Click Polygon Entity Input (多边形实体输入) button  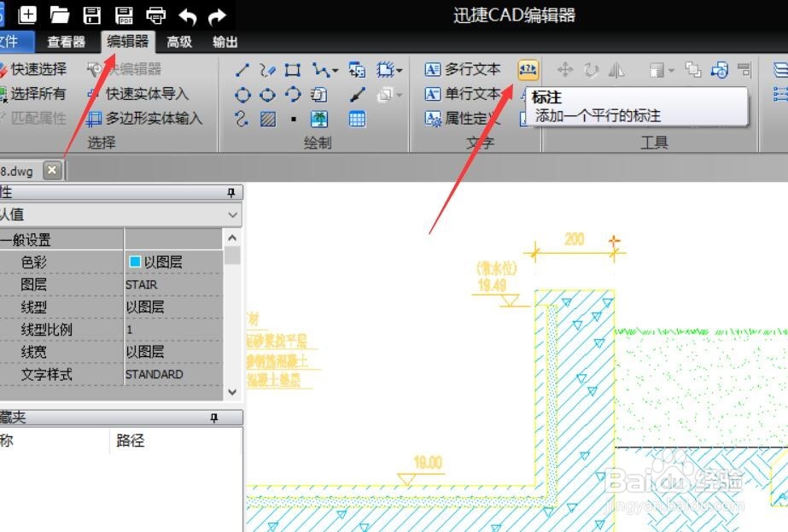[144, 118]
